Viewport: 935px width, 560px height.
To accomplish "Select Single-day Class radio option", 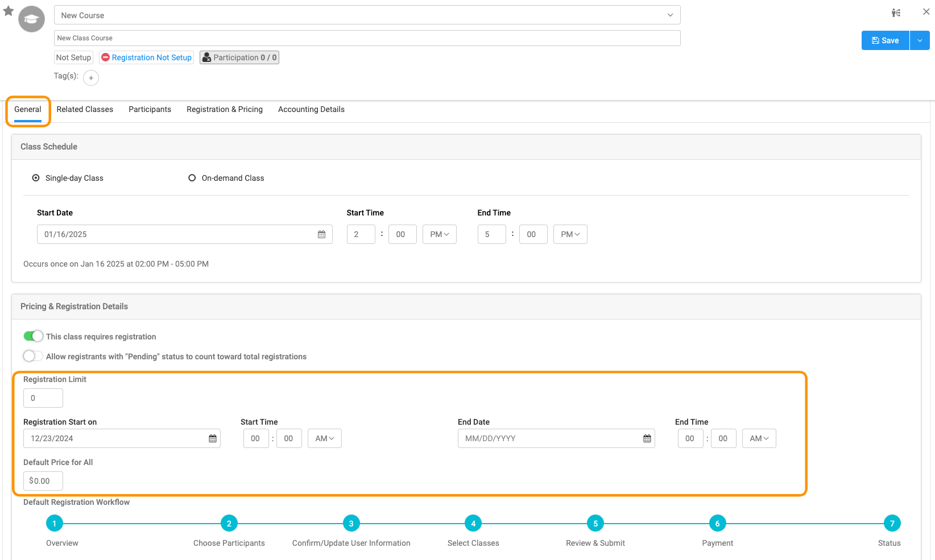I will pyautogui.click(x=36, y=178).
